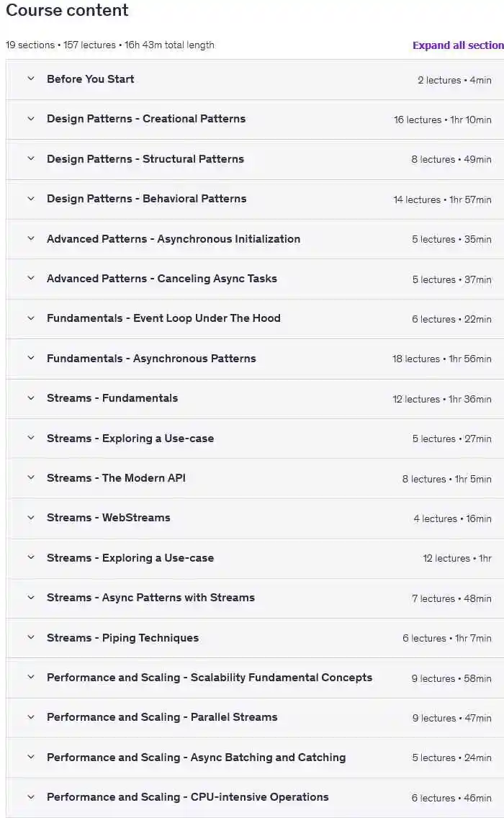Click the 'Expand all sections' link
504x818 pixels.
tap(458, 45)
